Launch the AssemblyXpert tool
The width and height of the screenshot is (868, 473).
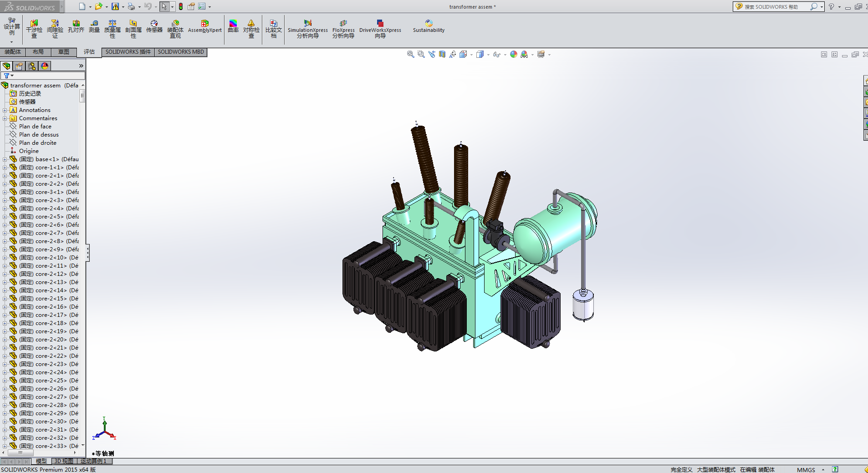(204, 26)
